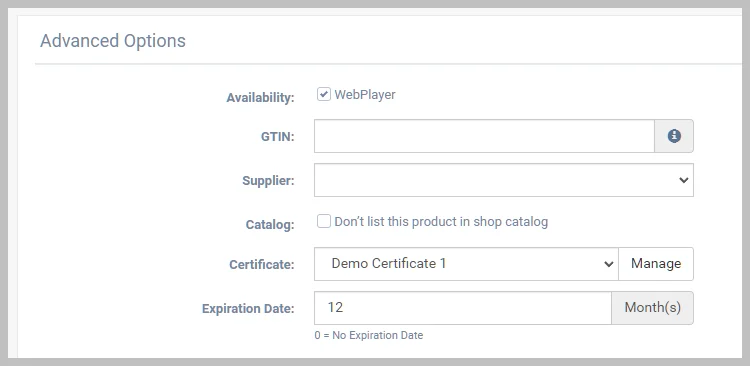Open the Supplier dropdown
Image resolution: width=750 pixels, height=366 pixels.
coord(504,180)
